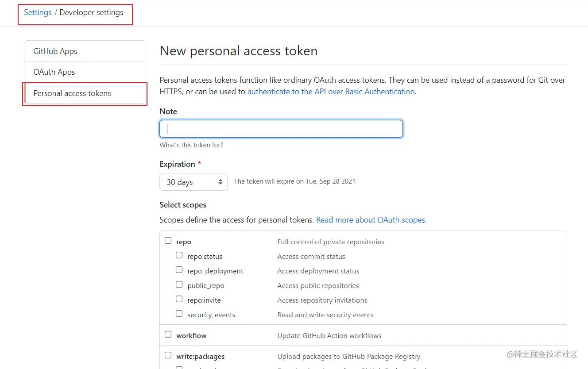Open Read more about OAuth scopes link
Viewport: 588px width, 369px height.
[x=371, y=220]
